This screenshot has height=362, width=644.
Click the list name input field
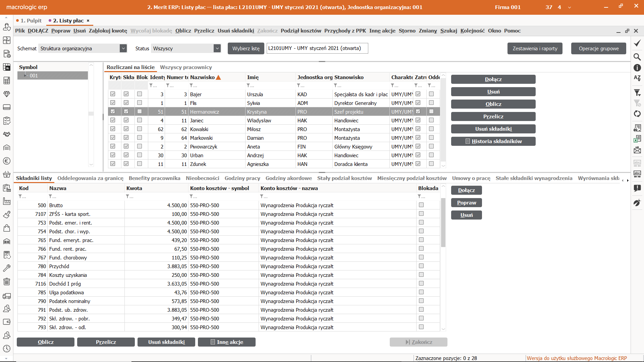pos(317,48)
